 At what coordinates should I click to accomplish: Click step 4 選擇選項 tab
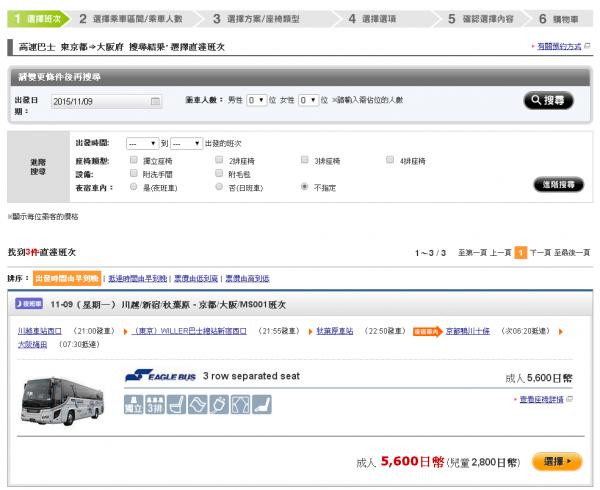coord(372,19)
